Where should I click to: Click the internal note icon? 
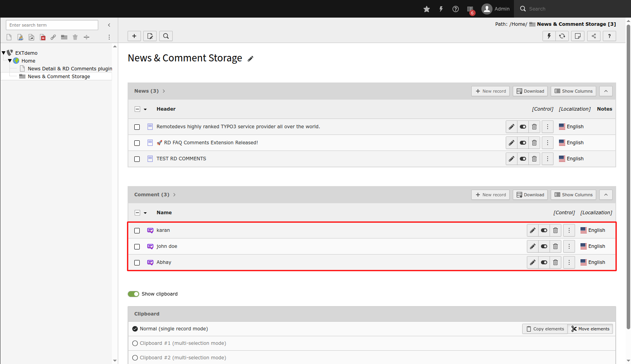pos(578,36)
